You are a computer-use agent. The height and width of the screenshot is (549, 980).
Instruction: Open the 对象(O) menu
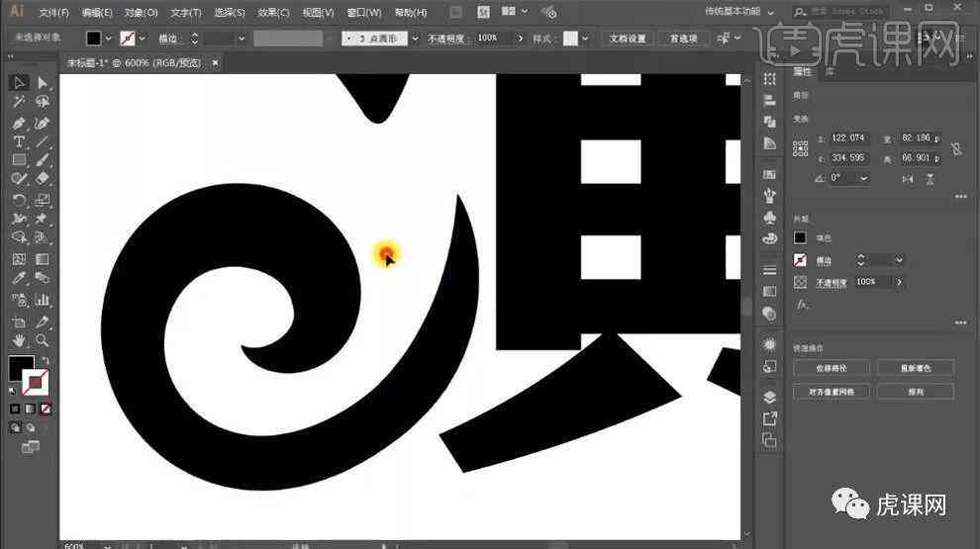(x=141, y=13)
